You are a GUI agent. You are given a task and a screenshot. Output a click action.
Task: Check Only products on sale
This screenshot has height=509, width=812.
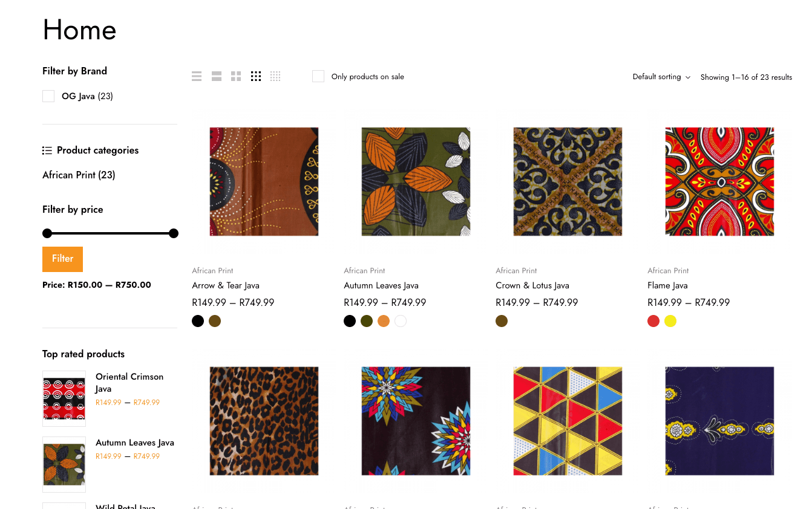click(318, 76)
